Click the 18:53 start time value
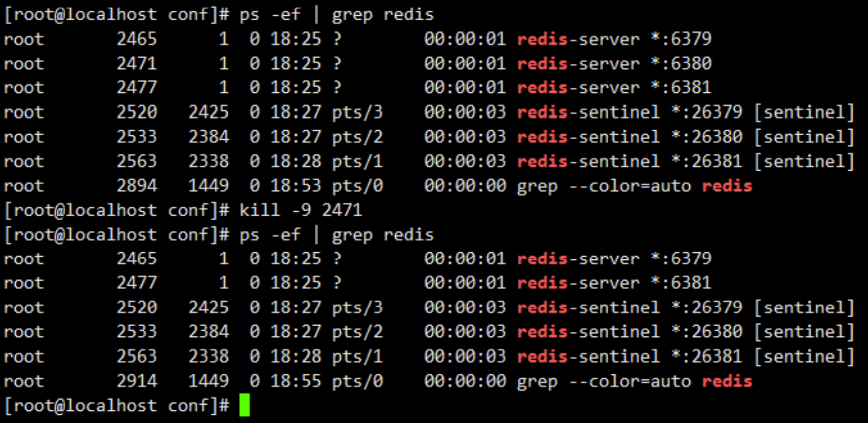The height and width of the screenshot is (423, 868). pyautogui.click(x=296, y=186)
